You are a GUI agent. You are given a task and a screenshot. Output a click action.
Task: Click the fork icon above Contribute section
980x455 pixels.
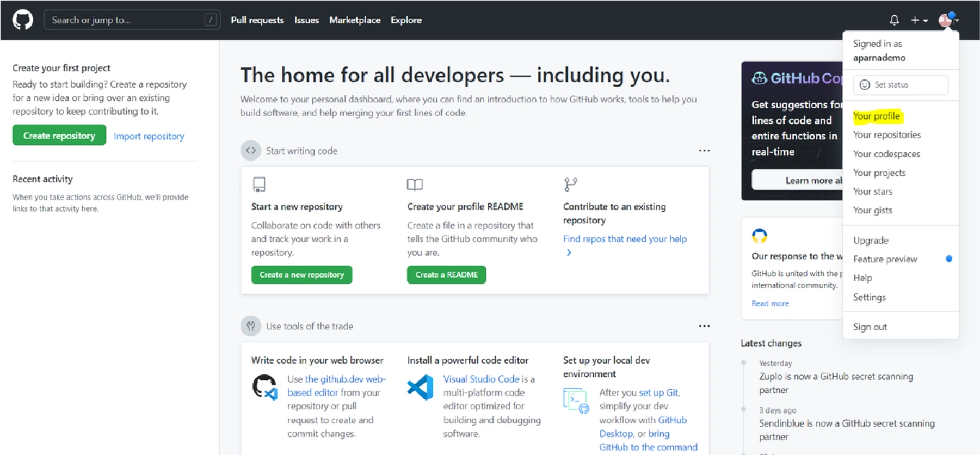click(x=570, y=185)
